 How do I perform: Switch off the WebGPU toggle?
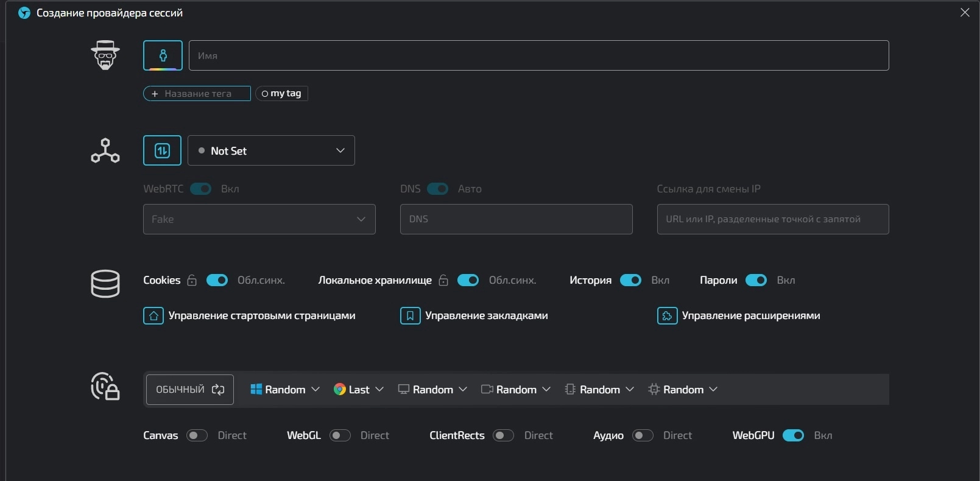click(x=793, y=435)
